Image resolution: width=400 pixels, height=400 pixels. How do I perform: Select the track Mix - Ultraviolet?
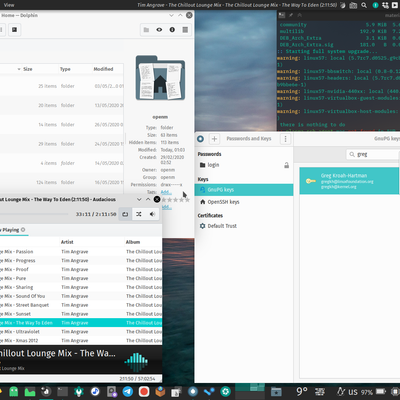click(x=81, y=332)
